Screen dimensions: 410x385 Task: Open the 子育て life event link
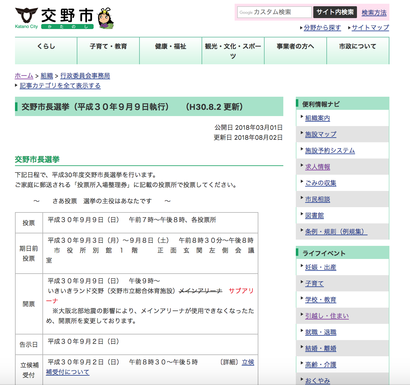point(314,284)
